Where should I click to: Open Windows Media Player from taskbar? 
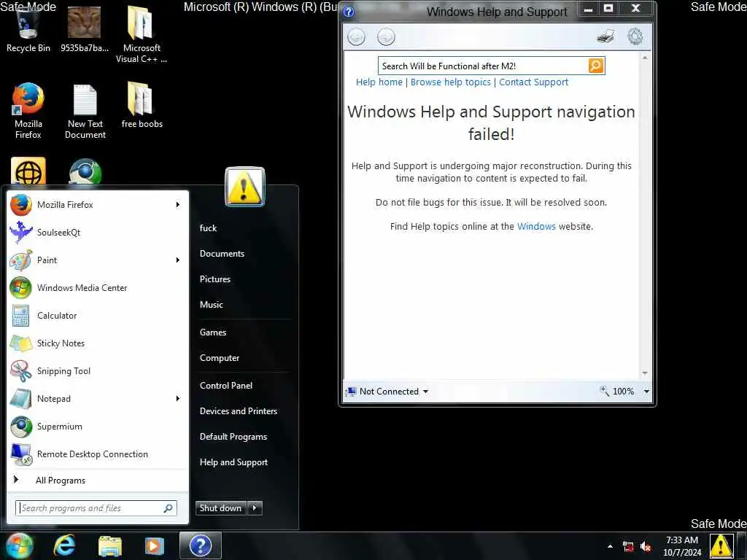154,545
